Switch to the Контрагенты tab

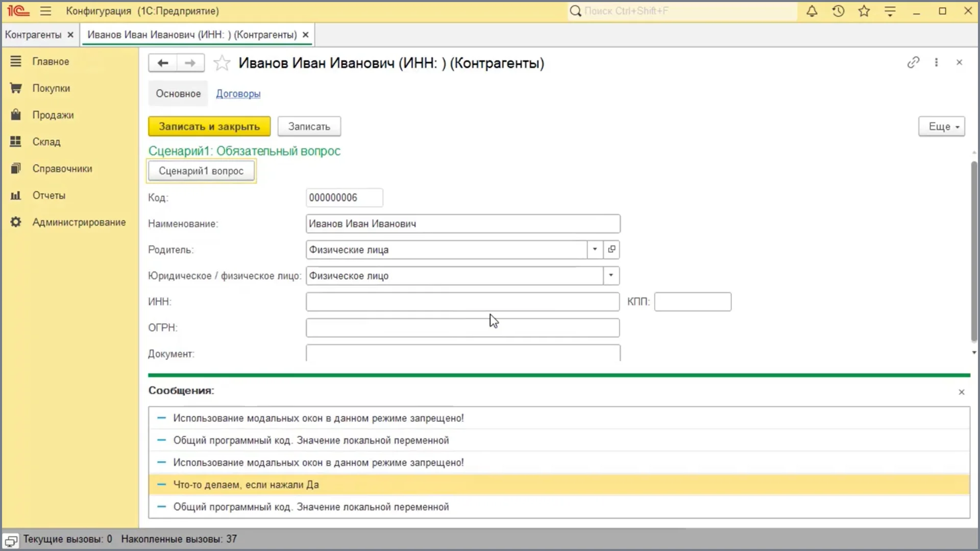point(33,35)
